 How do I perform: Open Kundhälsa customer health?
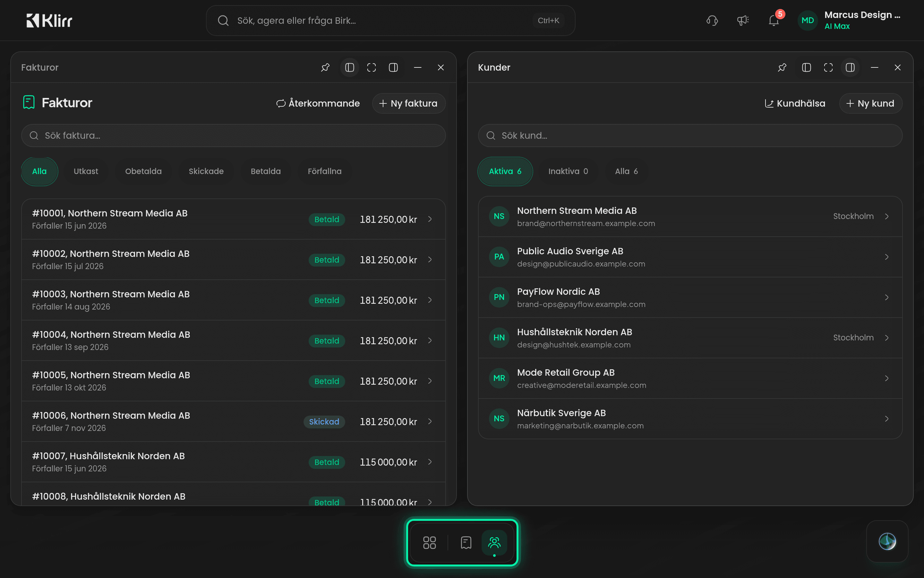pyautogui.click(x=795, y=103)
